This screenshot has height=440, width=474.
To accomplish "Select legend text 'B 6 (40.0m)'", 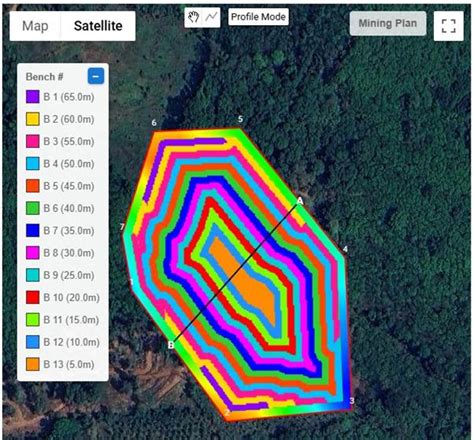I will [69, 209].
